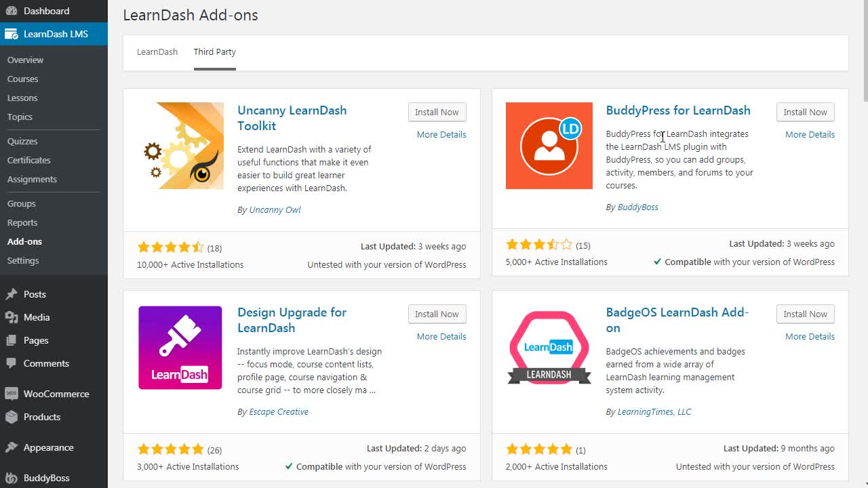Click the WooCommerce logo icon

(x=12, y=394)
